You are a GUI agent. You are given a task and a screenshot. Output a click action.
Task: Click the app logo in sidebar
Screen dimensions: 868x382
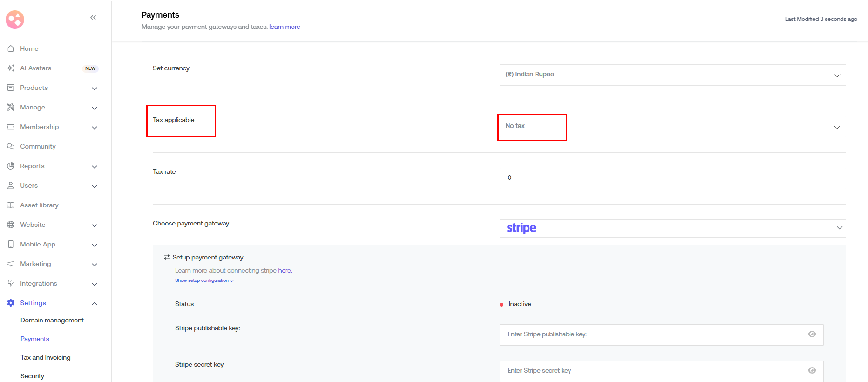(x=15, y=20)
